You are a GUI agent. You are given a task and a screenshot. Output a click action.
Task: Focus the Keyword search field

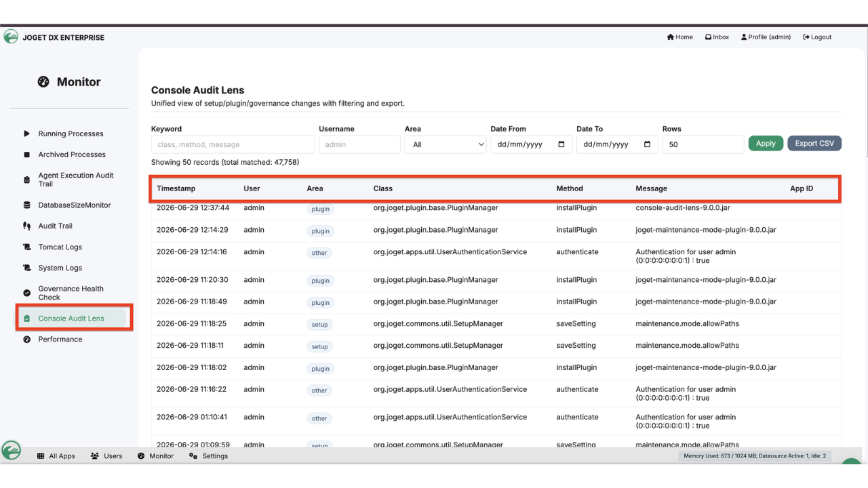tap(233, 144)
